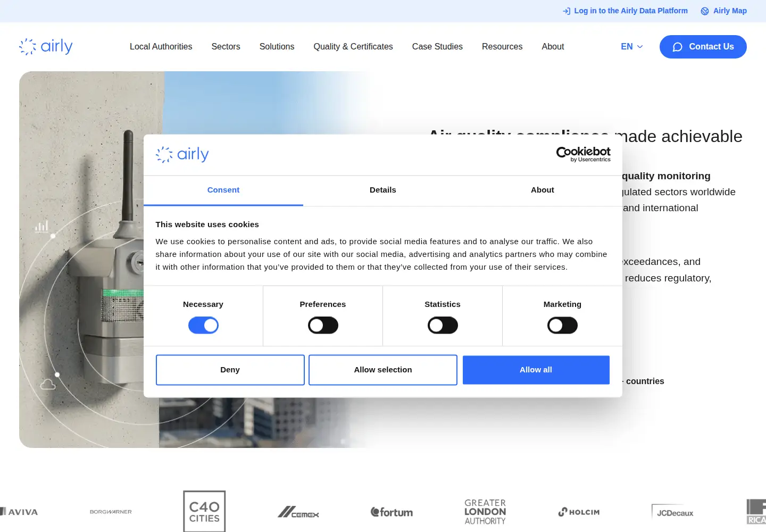The image size is (766, 532).
Task: Open the Airly logo in the site header
Action: pos(46,47)
